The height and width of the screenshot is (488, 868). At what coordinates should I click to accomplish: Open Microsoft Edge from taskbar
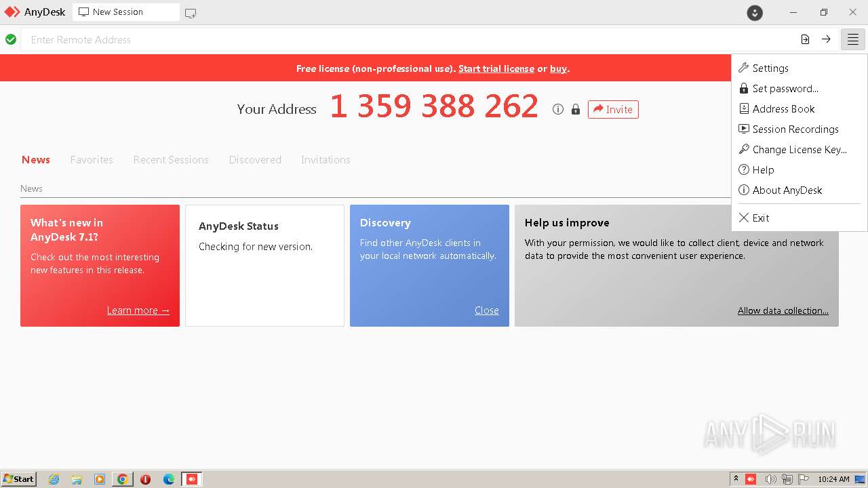point(169,479)
